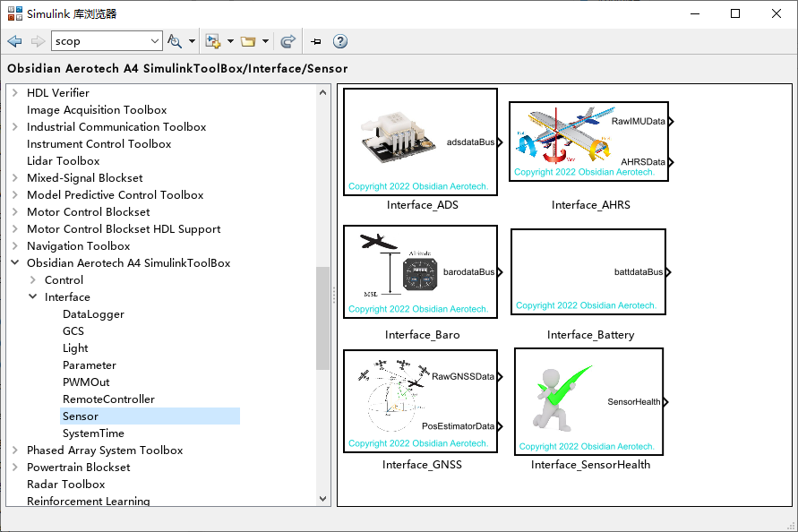Screen dimensions: 798x532
Task: Click the Interface_ADS block label
Action: (423, 205)
